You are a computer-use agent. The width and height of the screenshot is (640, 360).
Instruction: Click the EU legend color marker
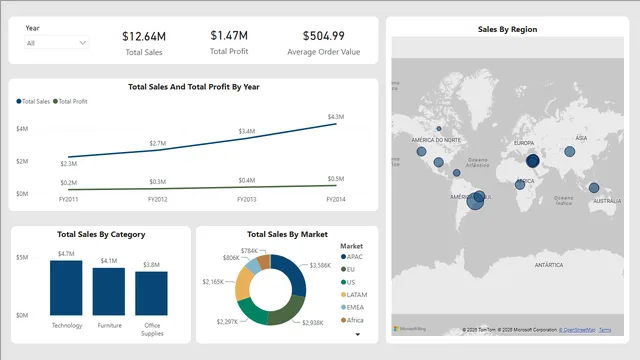pyautogui.click(x=343, y=269)
